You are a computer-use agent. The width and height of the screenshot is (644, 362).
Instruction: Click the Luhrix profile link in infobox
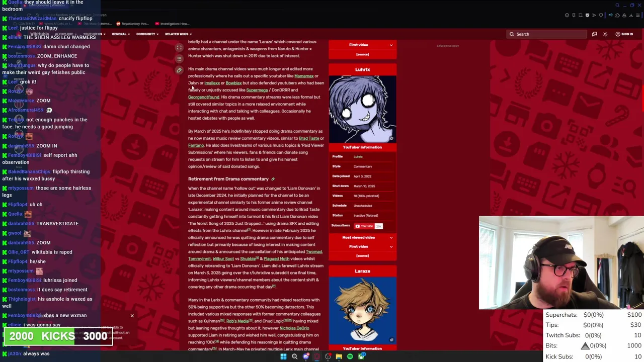point(358,157)
